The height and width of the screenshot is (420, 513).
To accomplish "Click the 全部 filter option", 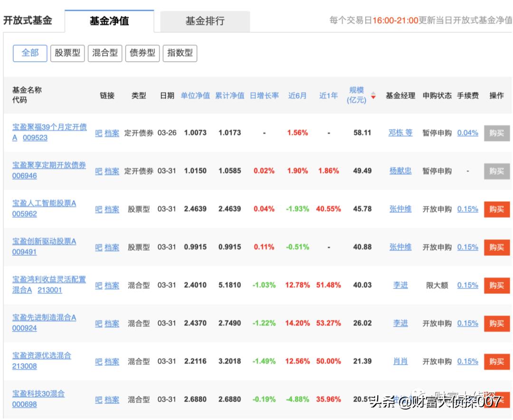I will point(30,53).
